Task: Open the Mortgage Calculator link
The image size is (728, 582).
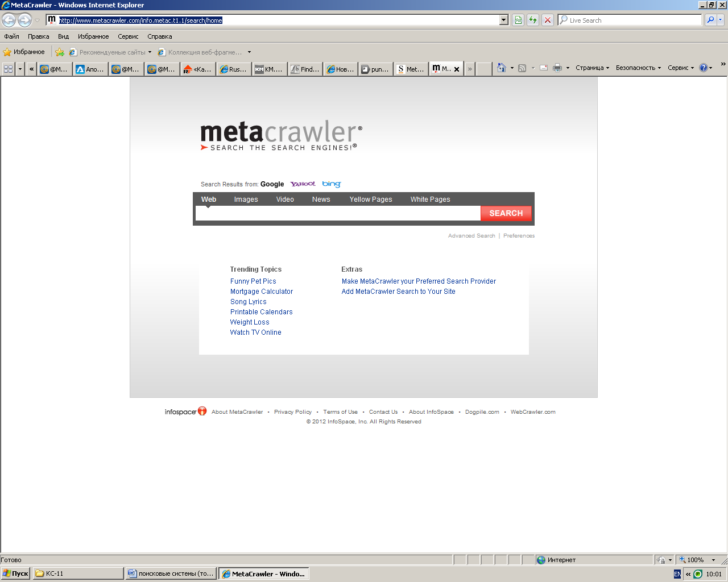Action: click(262, 292)
